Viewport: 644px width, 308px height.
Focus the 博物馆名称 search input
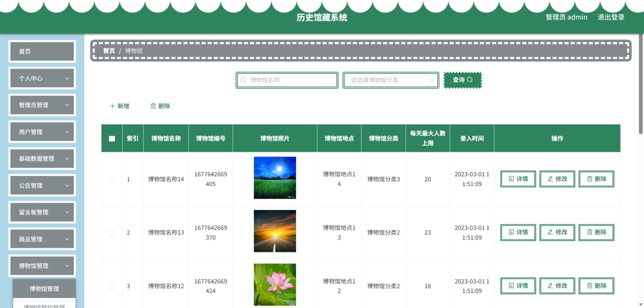point(287,80)
